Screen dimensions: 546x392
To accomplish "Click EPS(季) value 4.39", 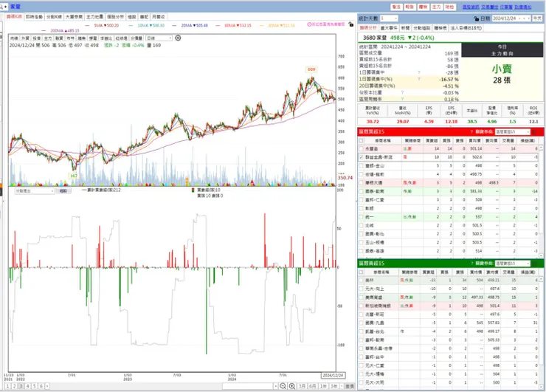I will click(x=429, y=121).
